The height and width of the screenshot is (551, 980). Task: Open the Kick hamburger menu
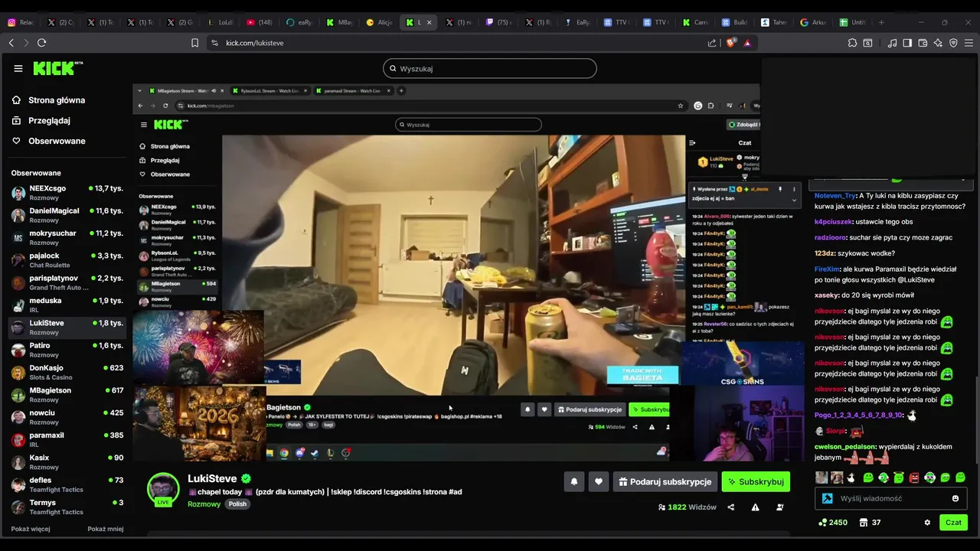click(18, 68)
